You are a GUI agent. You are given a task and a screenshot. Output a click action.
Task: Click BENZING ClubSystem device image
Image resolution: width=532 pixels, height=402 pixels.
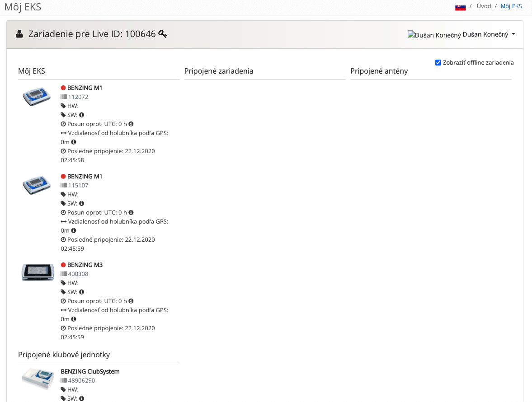tap(38, 379)
